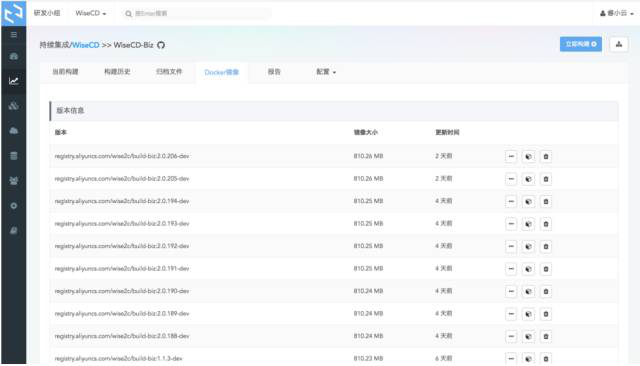Screen dimensions: 640x366
Task: Toggle the hamburger menu in the sidebar
Action: tap(13, 35)
